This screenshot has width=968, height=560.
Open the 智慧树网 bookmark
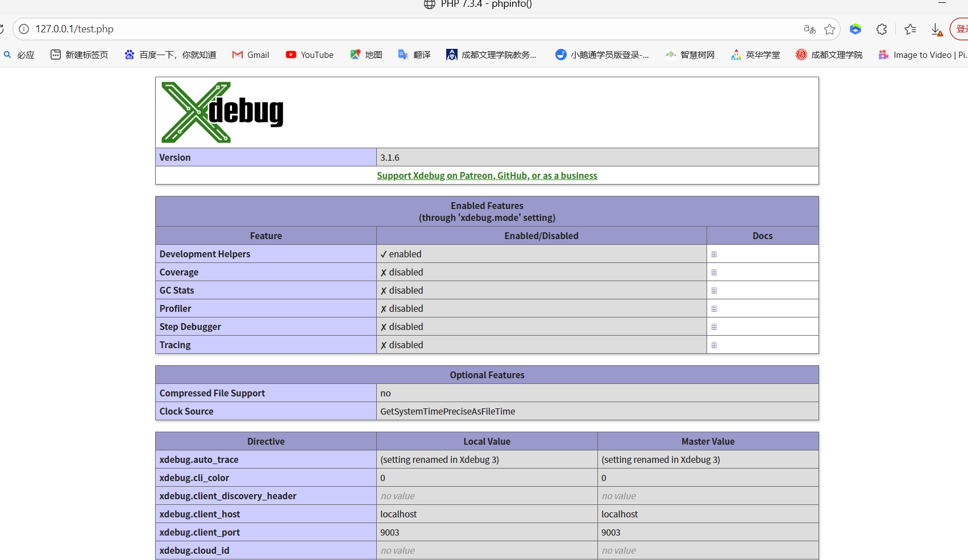tap(690, 55)
